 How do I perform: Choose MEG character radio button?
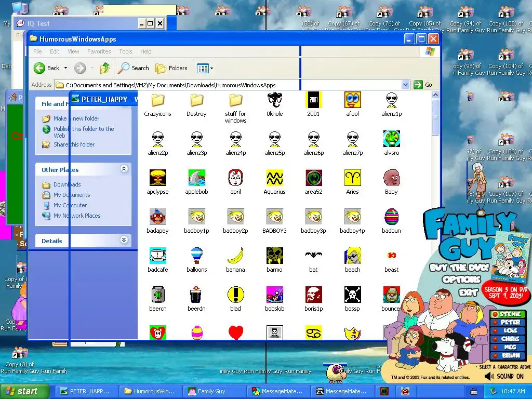pyautogui.click(x=496, y=347)
